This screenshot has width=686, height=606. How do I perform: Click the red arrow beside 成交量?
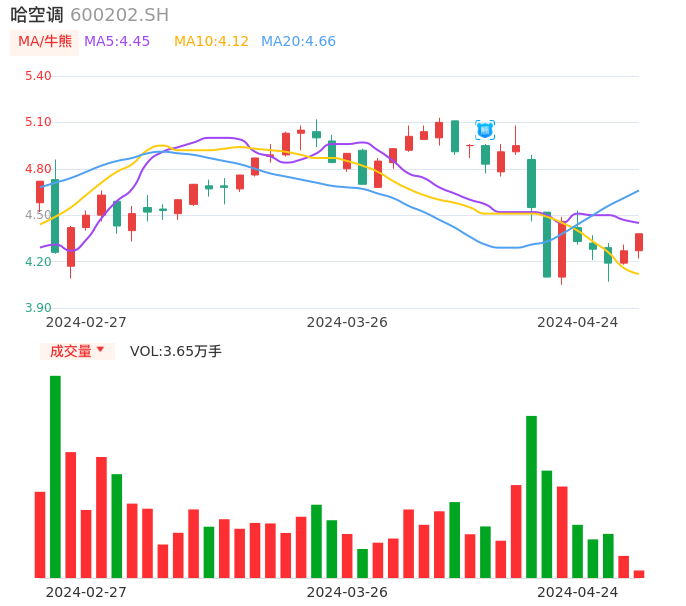pos(100,350)
